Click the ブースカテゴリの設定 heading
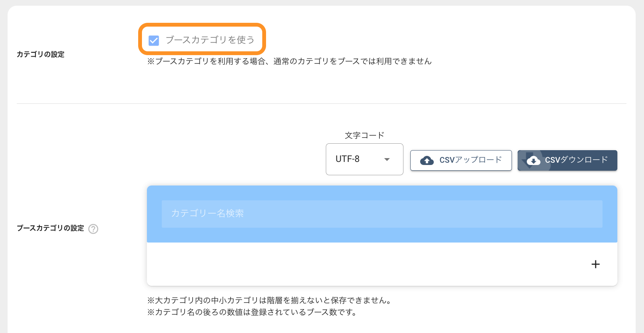 50,228
